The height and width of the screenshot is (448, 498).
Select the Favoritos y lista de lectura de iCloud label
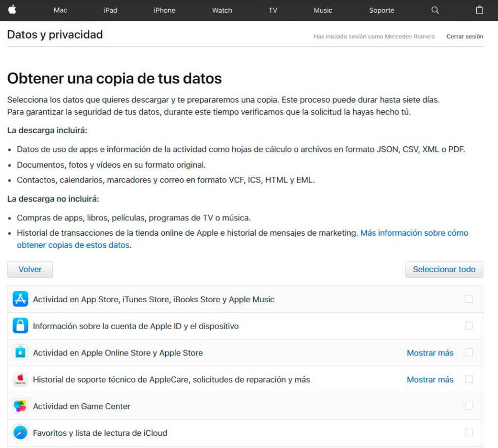point(100,433)
